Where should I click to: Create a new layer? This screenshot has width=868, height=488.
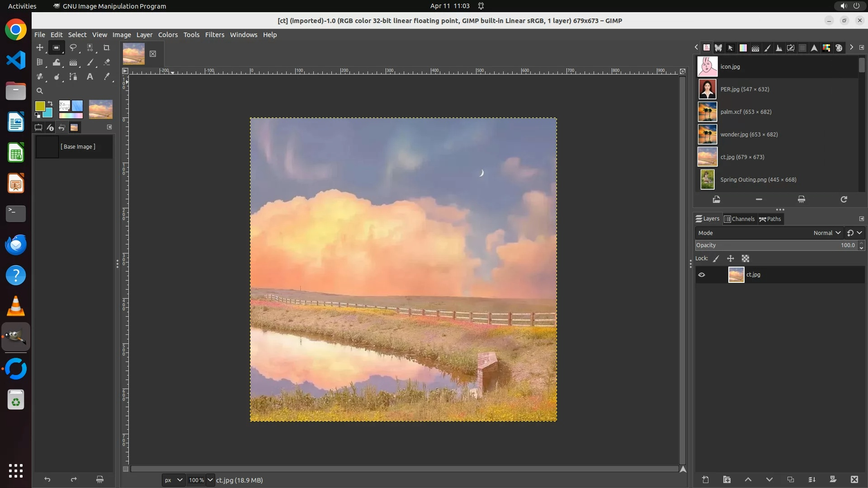[705, 479]
